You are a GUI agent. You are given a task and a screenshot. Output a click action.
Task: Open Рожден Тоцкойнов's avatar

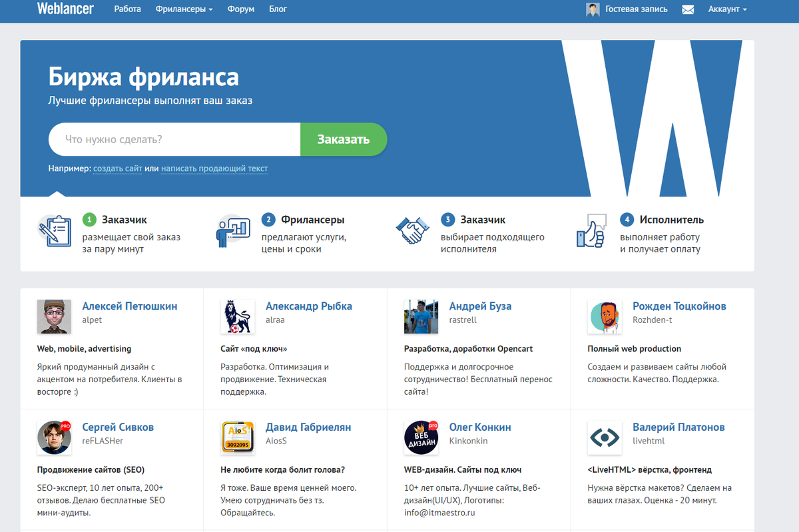[605, 316]
